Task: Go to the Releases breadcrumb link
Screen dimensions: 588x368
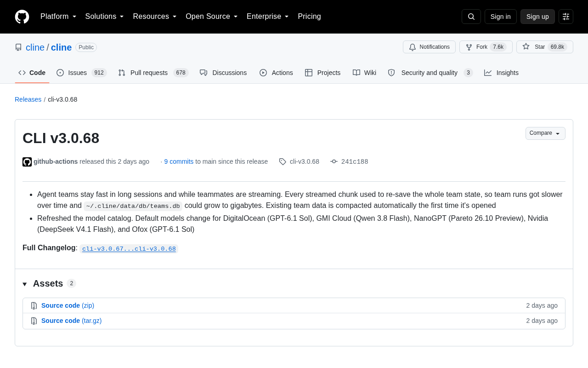Action: [28, 99]
